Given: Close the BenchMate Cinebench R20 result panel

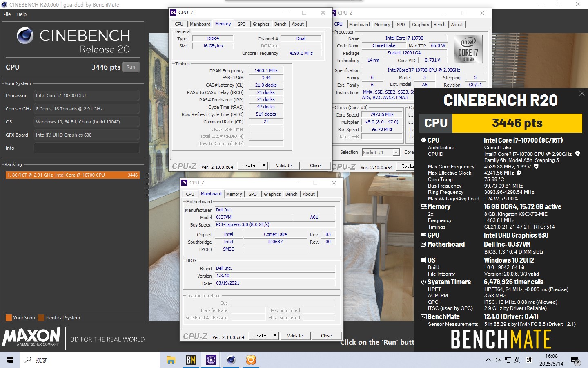Looking at the screenshot, I should (x=582, y=94).
